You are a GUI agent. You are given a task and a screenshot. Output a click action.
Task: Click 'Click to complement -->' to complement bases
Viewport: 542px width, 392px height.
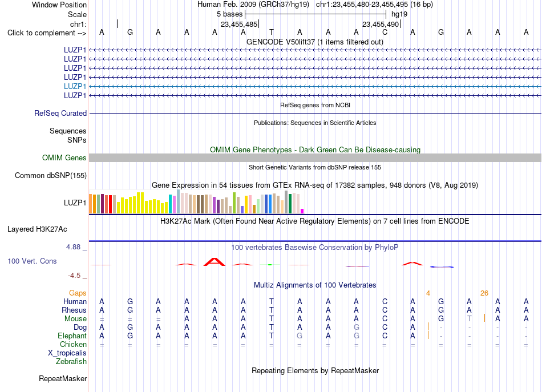tap(47, 33)
